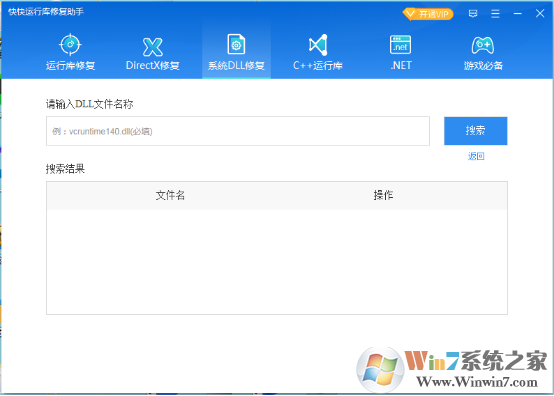The image size is (554, 396).
Task: Switch to 运行库修复 tab label
Action: (x=70, y=66)
